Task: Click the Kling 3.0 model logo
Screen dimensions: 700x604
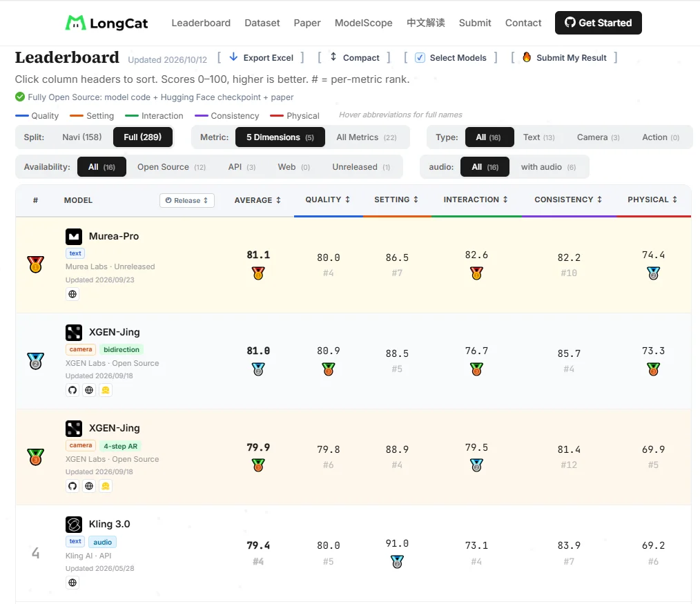Action: [74, 525]
